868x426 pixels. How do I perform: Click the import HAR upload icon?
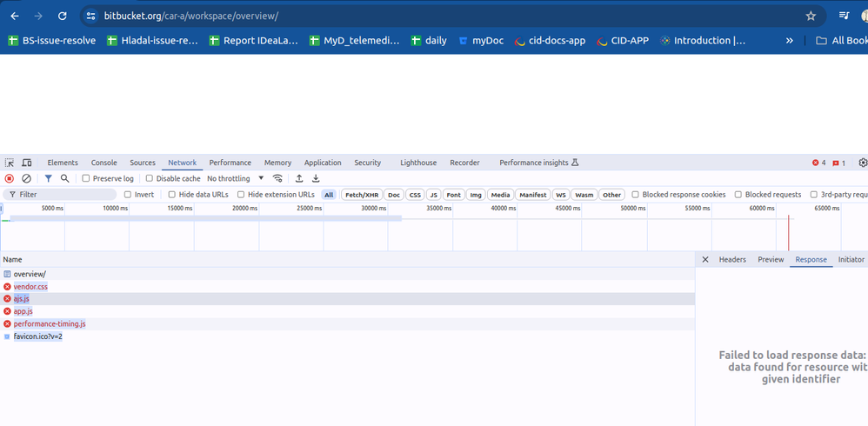click(x=299, y=179)
